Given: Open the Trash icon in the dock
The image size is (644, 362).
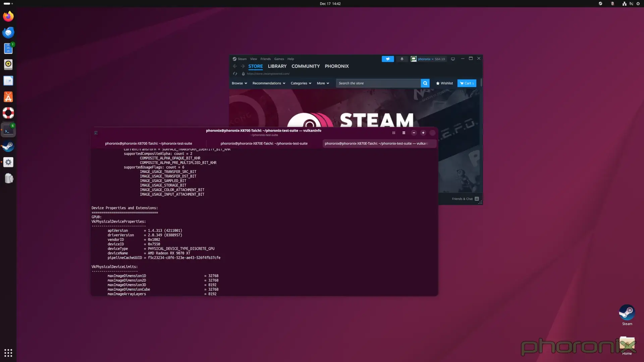Looking at the screenshot, I should pos(8,178).
